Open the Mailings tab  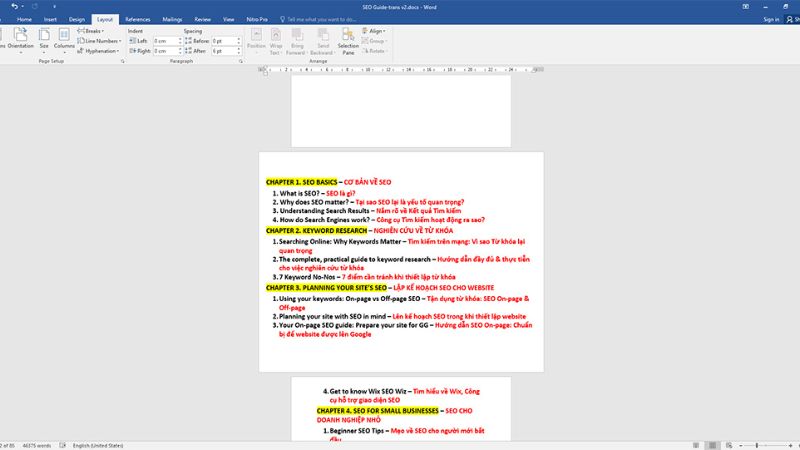[174, 19]
